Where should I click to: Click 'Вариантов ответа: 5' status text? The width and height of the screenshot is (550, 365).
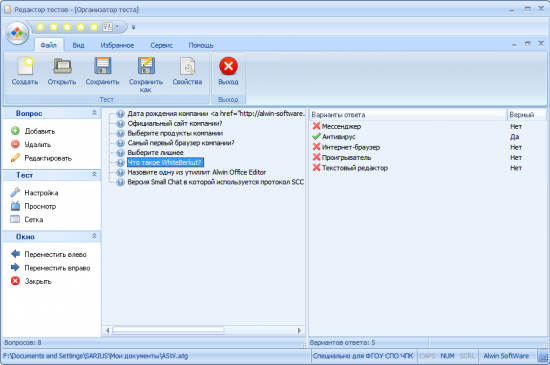(x=342, y=343)
